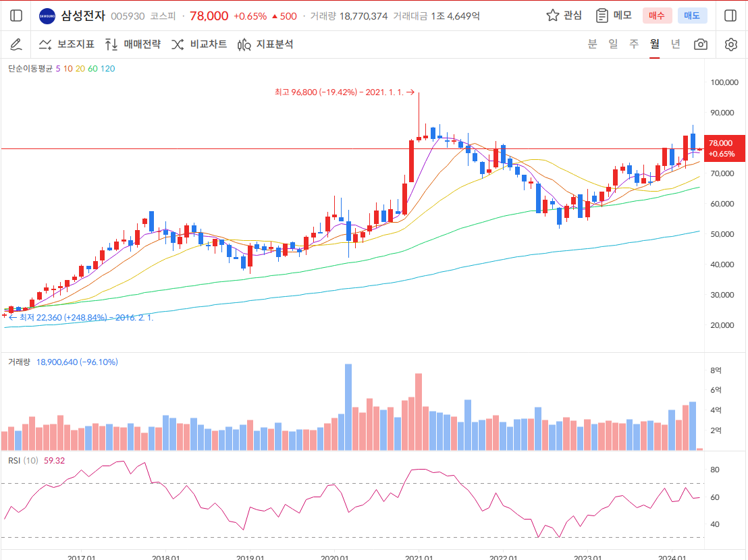Viewport: 748px width, 560px height.
Task: Click the RSI (10) indicator label
Action: (24, 461)
